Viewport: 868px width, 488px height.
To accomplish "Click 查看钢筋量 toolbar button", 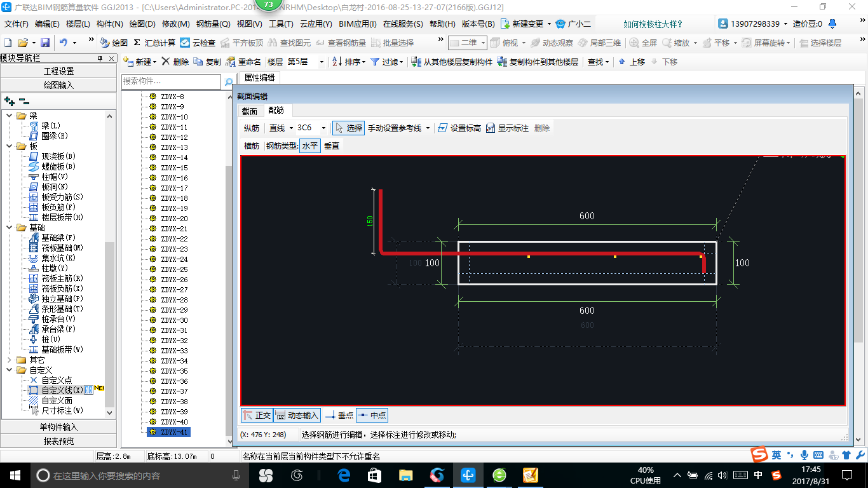I will [x=341, y=43].
